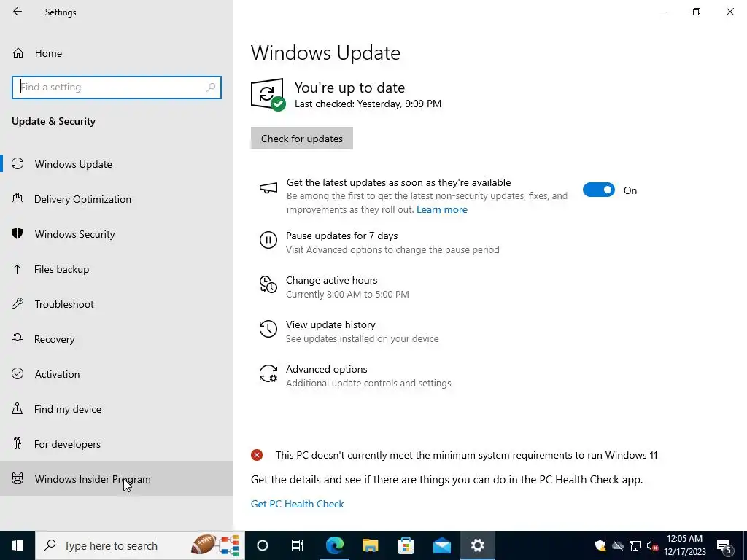Image resolution: width=747 pixels, height=560 pixels.
Task: Open Files backup section
Action: pos(117,269)
